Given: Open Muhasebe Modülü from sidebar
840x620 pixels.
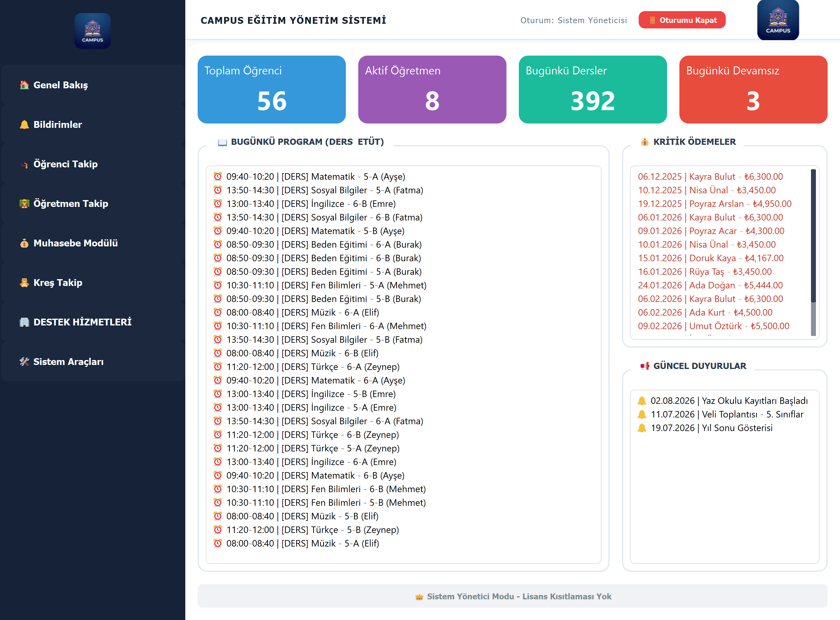Looking at the screenshot, I should (93, 243).
